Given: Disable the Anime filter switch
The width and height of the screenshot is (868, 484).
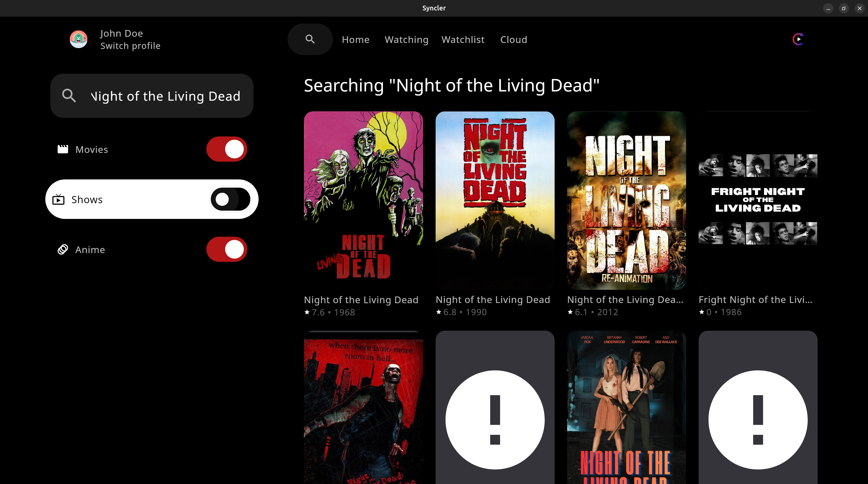Looking at the screenshot, I should pos(227,249).
